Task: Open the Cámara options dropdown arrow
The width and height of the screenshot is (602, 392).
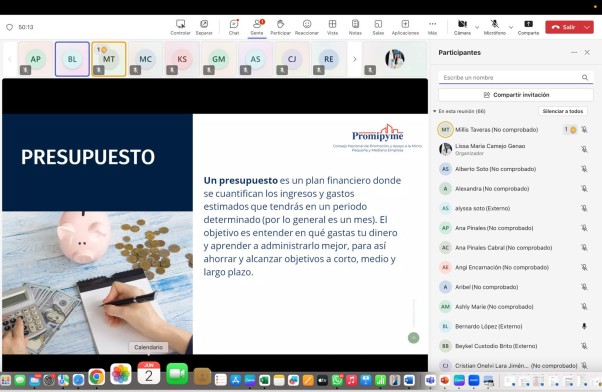Action: (477, 27)
